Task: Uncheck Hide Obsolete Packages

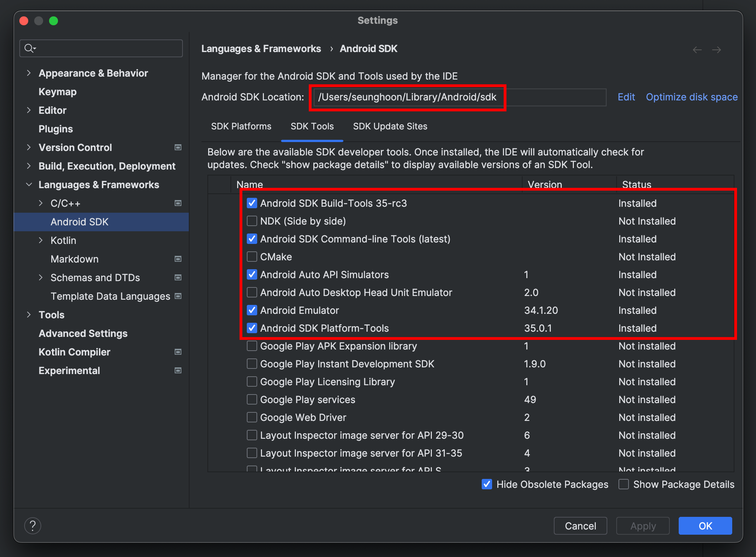Action: tap(487, 484)
